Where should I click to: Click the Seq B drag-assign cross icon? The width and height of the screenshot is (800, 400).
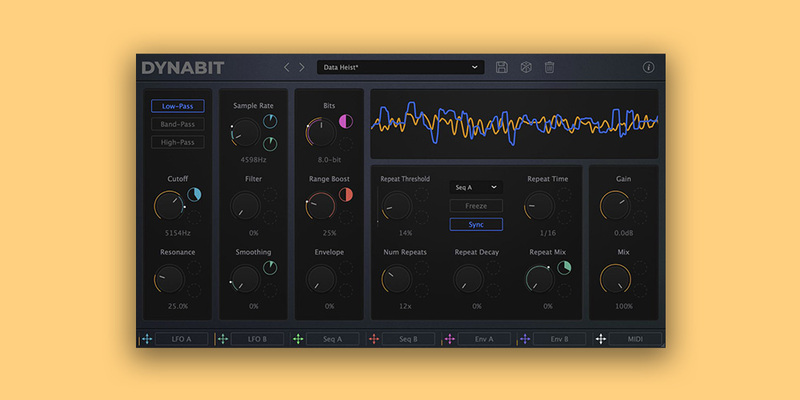point(374,339)
